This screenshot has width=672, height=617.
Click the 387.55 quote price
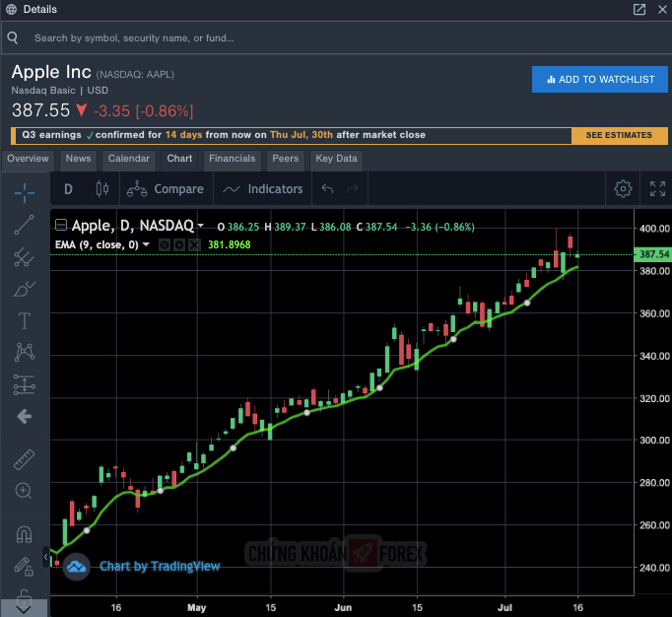40,110
